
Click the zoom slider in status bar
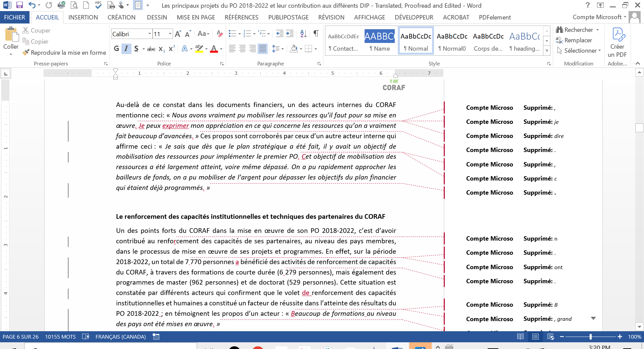[590, 337]
